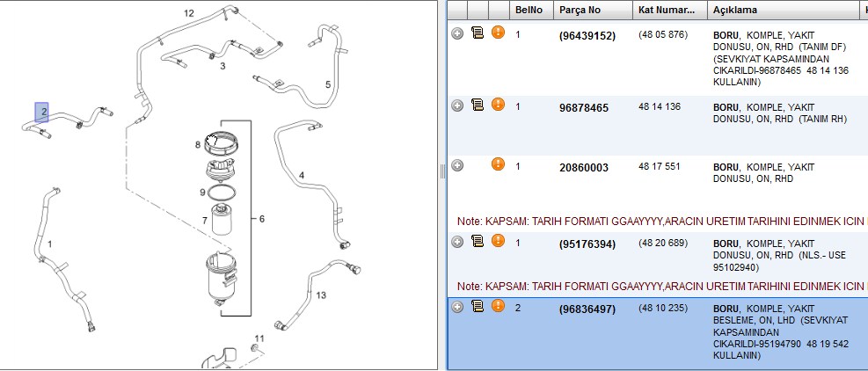868x371 pixels.
Task: Select callout number 6 beside the filter bracket
Action: 261,219
